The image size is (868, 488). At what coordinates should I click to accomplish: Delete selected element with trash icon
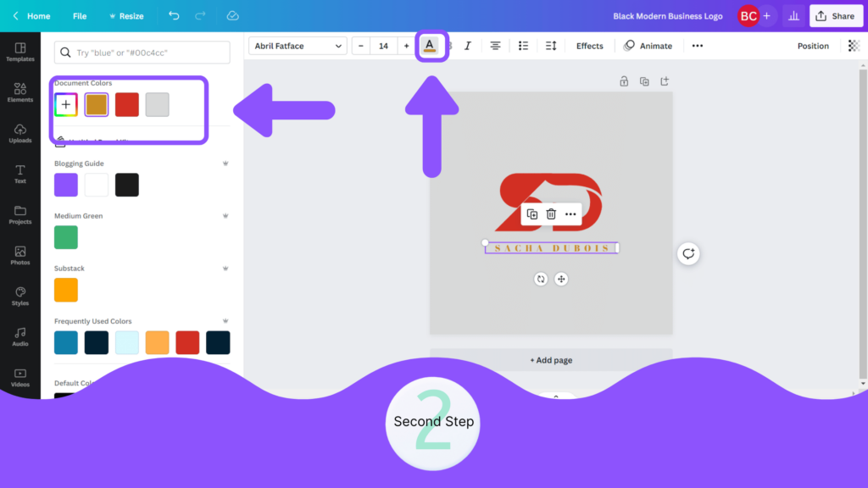coord(551,214)
